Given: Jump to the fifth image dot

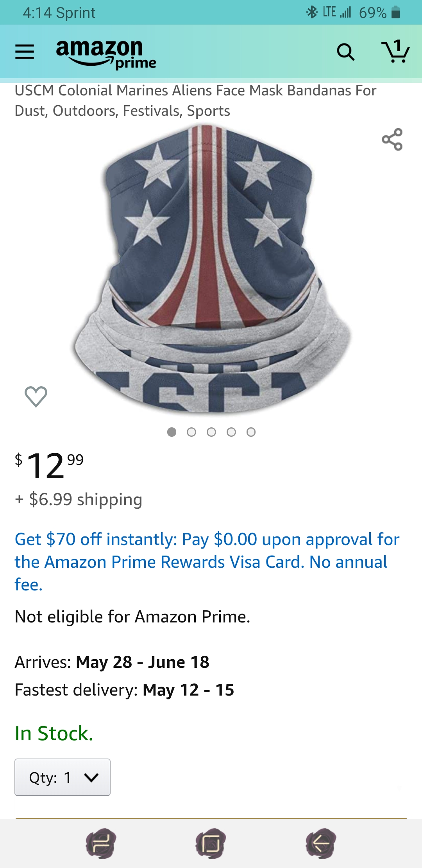Looking at the screenshot, I should [x=251, y=432].
